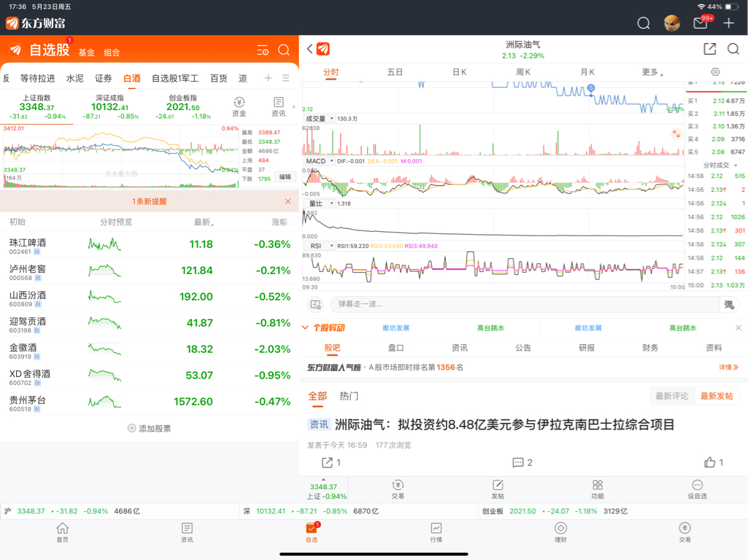Select the 水泥 watchlist group tab
Screen dimensions: 748x560
click(x=75, y=78)
